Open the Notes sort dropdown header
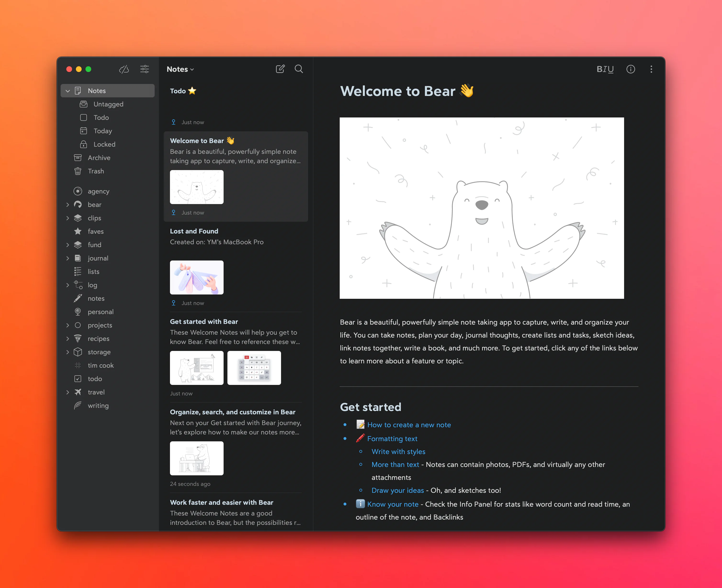Image resolution: width=722 pixels, height=588 pixels. pos(180,69)
